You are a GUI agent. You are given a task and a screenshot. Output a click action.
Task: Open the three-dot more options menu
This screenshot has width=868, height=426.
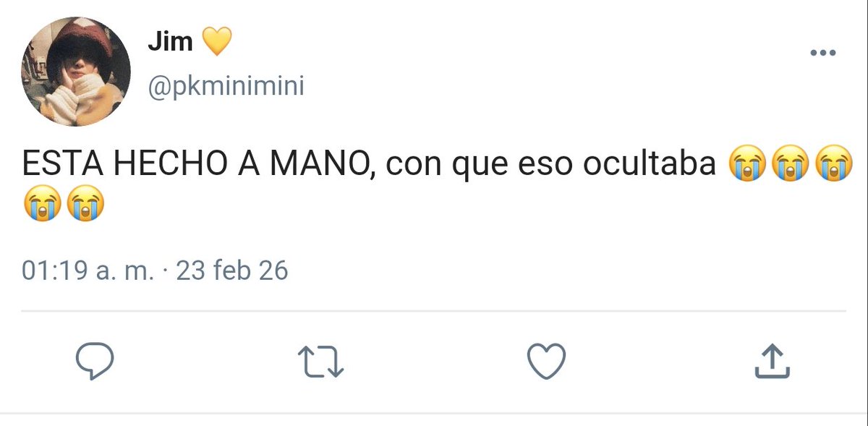(822, 53)
